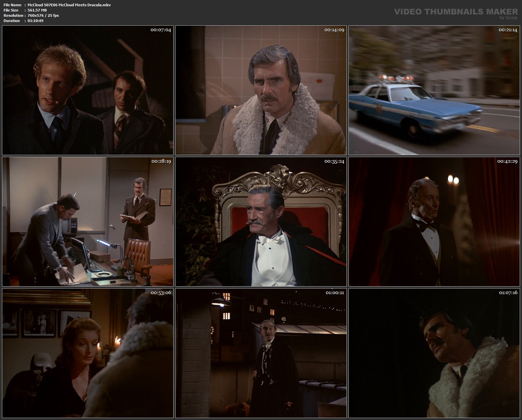Click the timestamp '00:53:06'
The width and height of the screenshot is (522, 420).
(161, 292)
